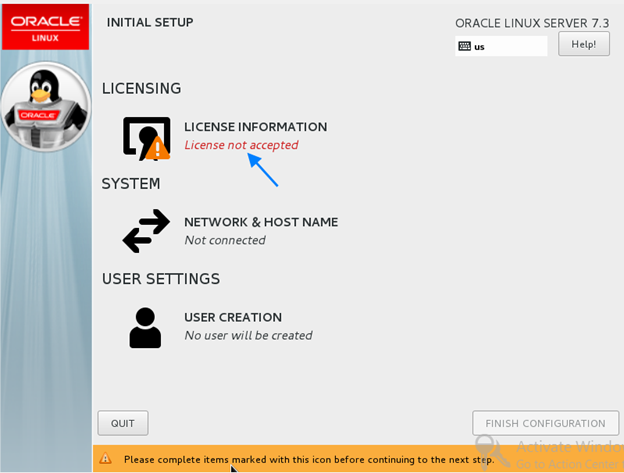Click the LICENSING section heading
This screenshot has width=624, height=473.
pos(142,88)
